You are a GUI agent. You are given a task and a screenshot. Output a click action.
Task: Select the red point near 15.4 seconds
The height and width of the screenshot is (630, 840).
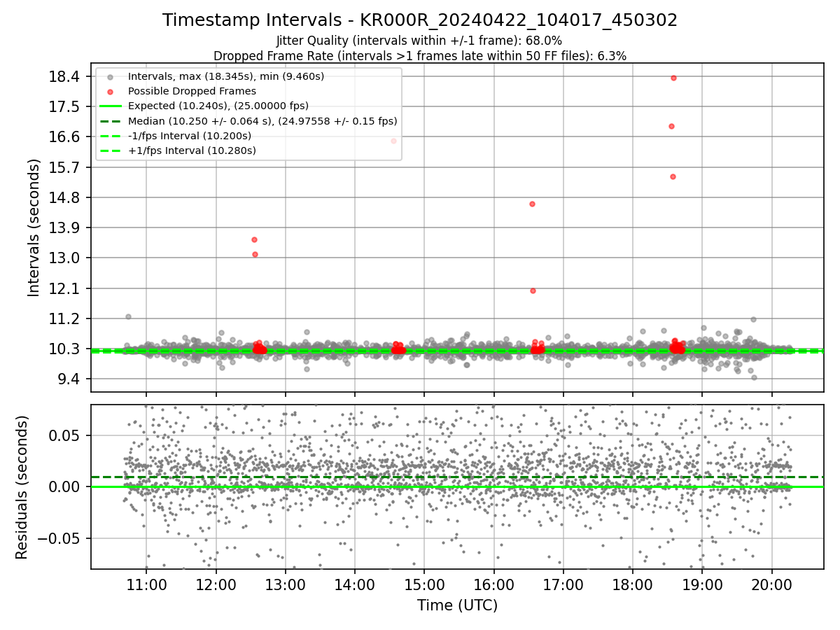coord(673,176)
